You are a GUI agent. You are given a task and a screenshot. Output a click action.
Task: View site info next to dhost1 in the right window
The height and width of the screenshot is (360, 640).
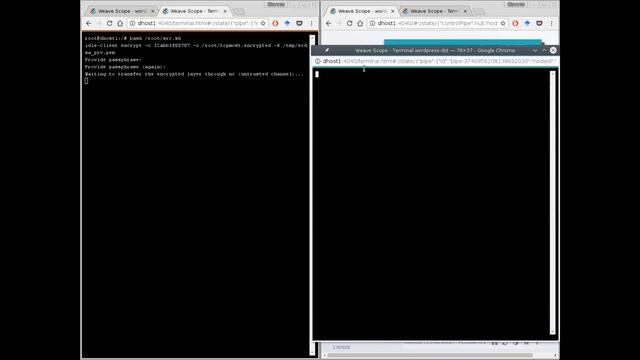pos(372,24)
